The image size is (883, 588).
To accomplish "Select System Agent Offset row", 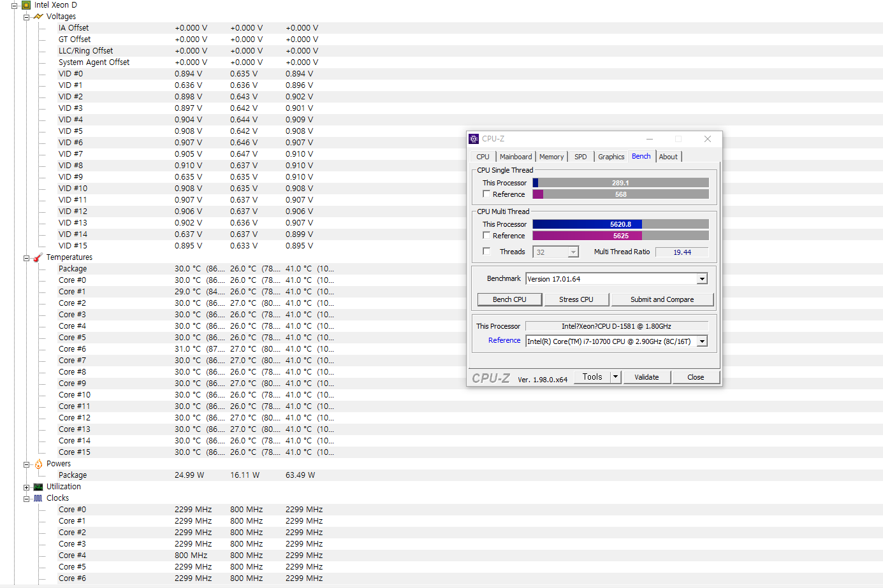I will 470,62.
